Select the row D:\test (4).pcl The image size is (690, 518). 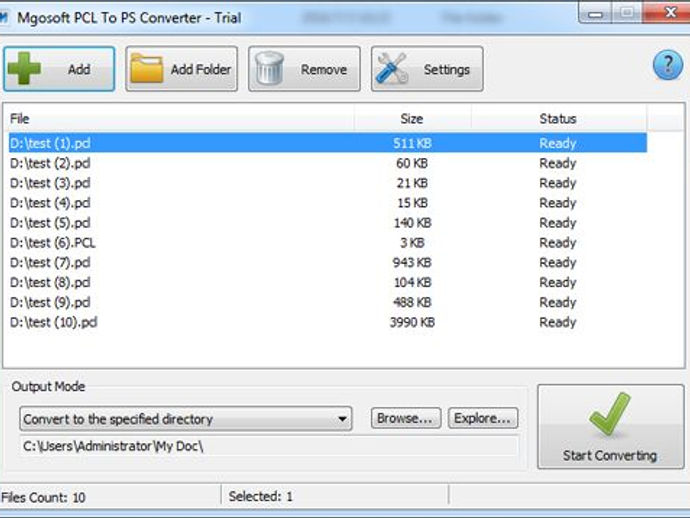tap(328, 203)
